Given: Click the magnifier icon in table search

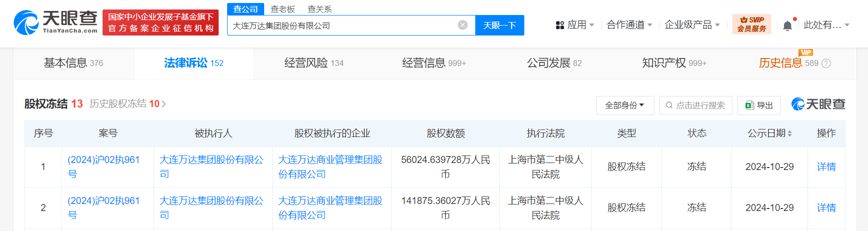Looking at the screenshot, I should point(669,105).
